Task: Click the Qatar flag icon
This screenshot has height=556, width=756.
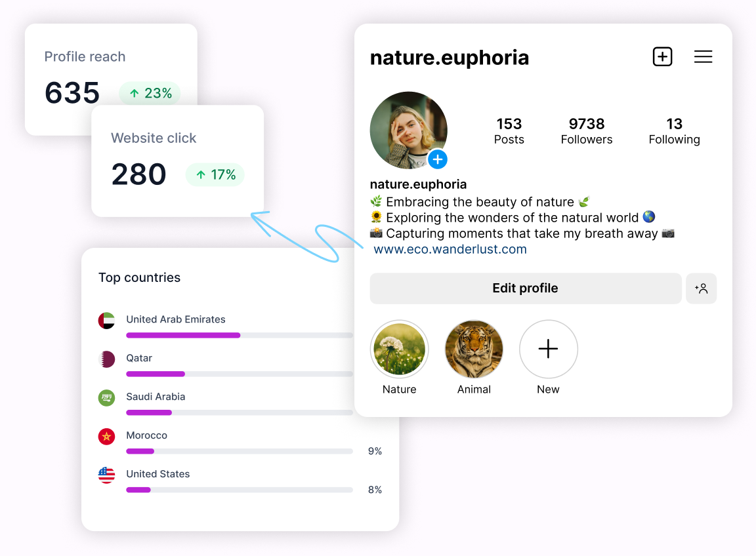Action: pyautogui.click(x=106, y=359)
